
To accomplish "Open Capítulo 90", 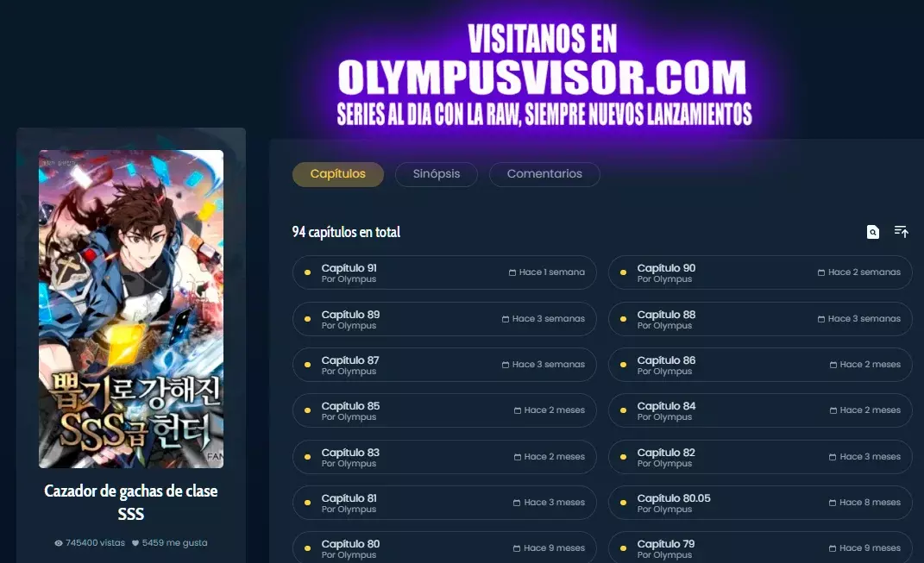I will [760, 272].
